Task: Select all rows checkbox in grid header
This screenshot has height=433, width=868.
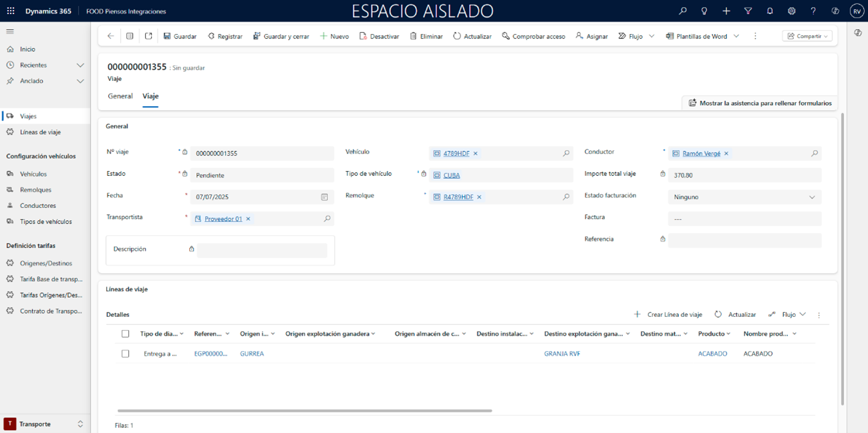Action: 125,333
